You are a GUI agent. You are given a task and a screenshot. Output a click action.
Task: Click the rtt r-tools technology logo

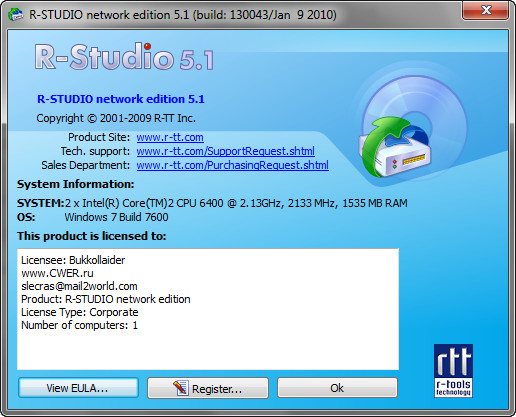(x=453, y=371)
